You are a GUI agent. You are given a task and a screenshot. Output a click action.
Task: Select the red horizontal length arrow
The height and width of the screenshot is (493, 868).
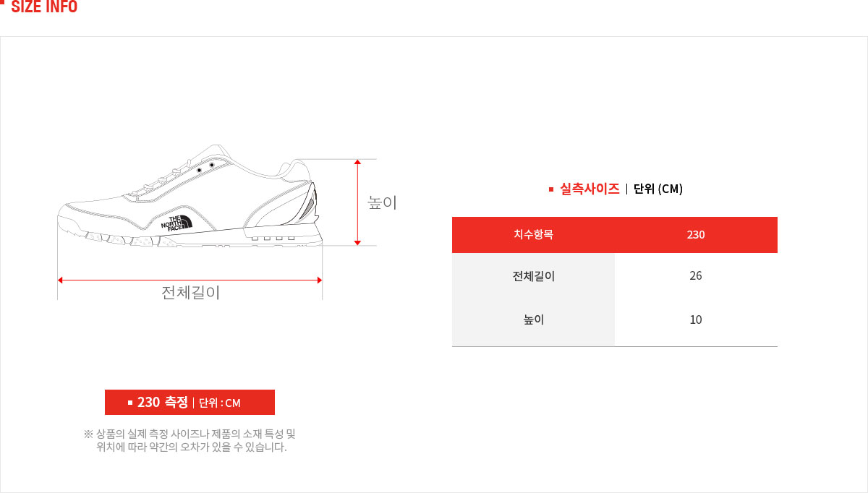190,280
